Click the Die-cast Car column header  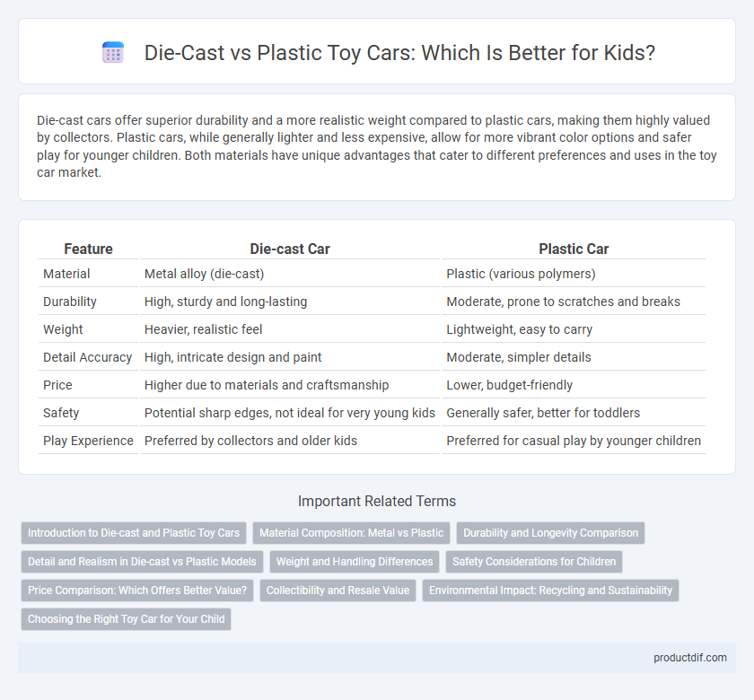click(289, 249)
